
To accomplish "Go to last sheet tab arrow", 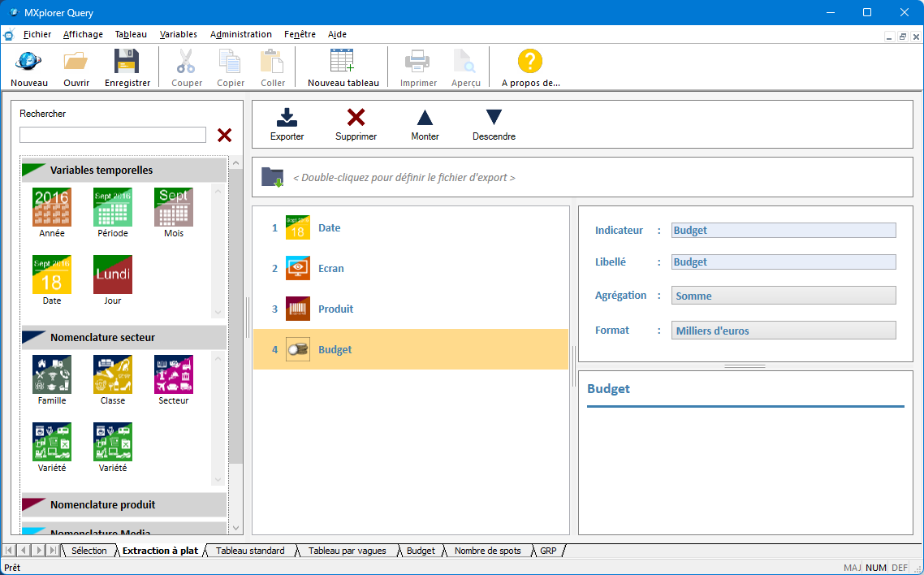I will (53, 551).
